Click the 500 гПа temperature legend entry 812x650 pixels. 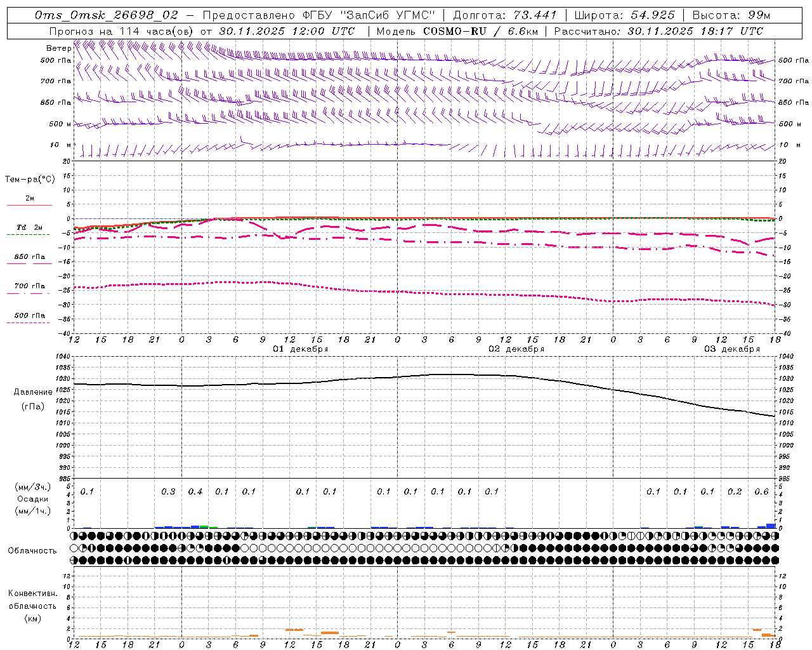click(x=29, y=315)
